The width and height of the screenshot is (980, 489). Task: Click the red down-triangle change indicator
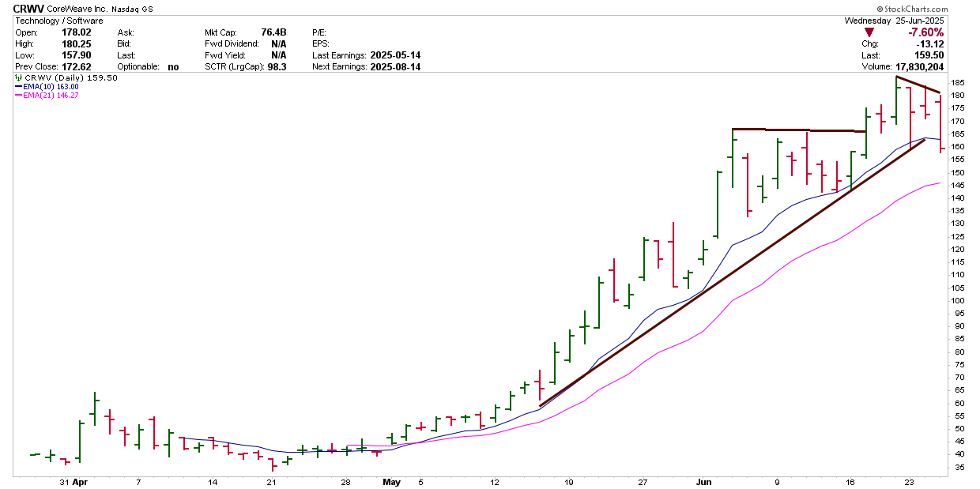click(869, 32)
